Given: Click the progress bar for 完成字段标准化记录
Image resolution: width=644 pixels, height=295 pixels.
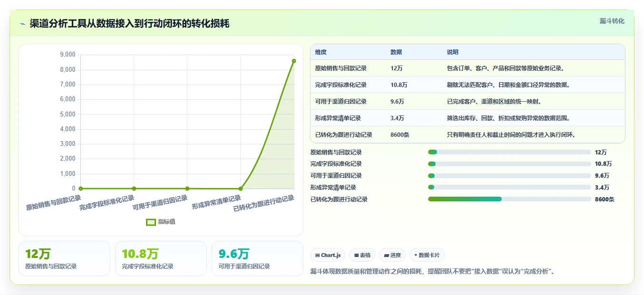Looking at the screenshot, I should 509,164.
